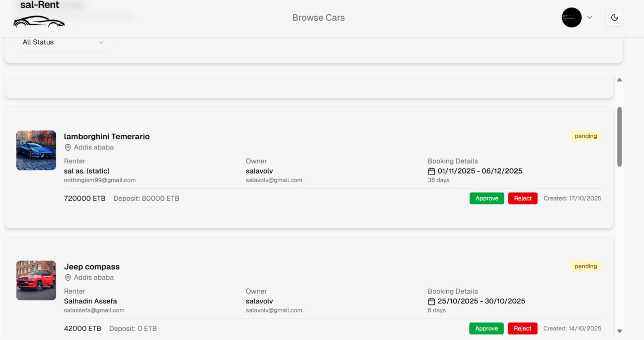Open the Jeep compass car thumbnail
This screenshot has width=644, height=340.
36,280
